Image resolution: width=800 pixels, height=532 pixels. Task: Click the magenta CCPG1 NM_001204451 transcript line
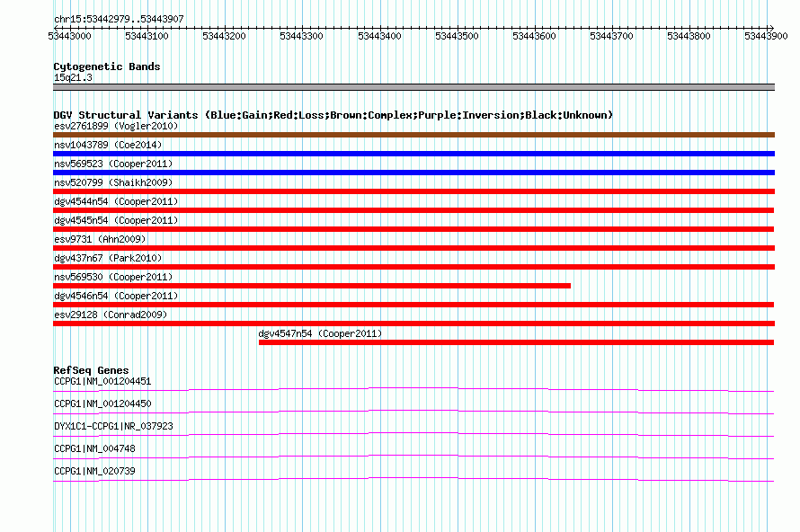413,390
